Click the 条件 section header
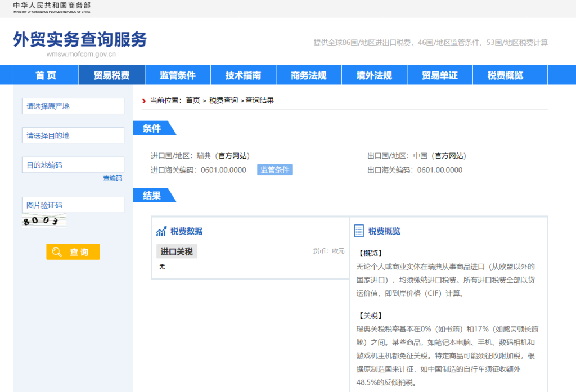This screenshot has width=576, height=392. pos(154,128)
